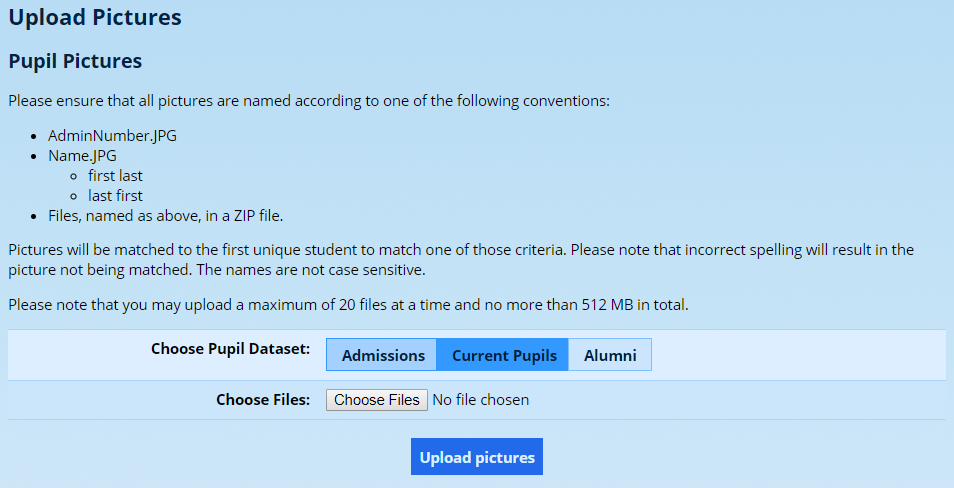Click the Name.JPG list item

point(82,156)
